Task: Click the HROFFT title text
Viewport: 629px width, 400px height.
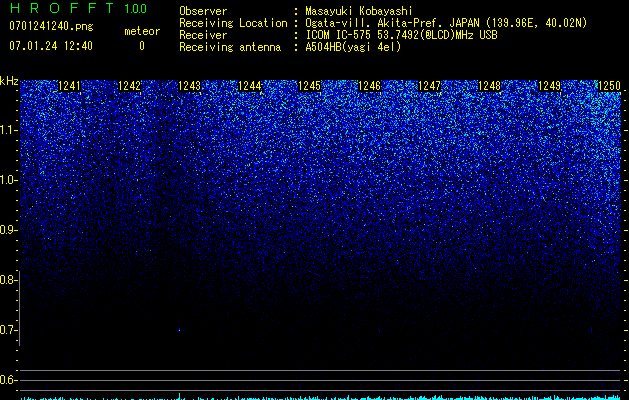Action: click(x=61, y=8)
